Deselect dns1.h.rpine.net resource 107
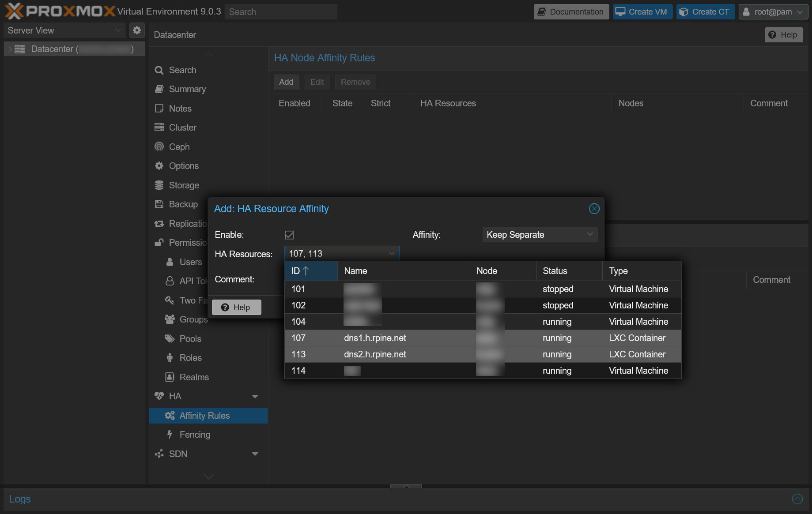812x514 pixels. click(483, 338)
